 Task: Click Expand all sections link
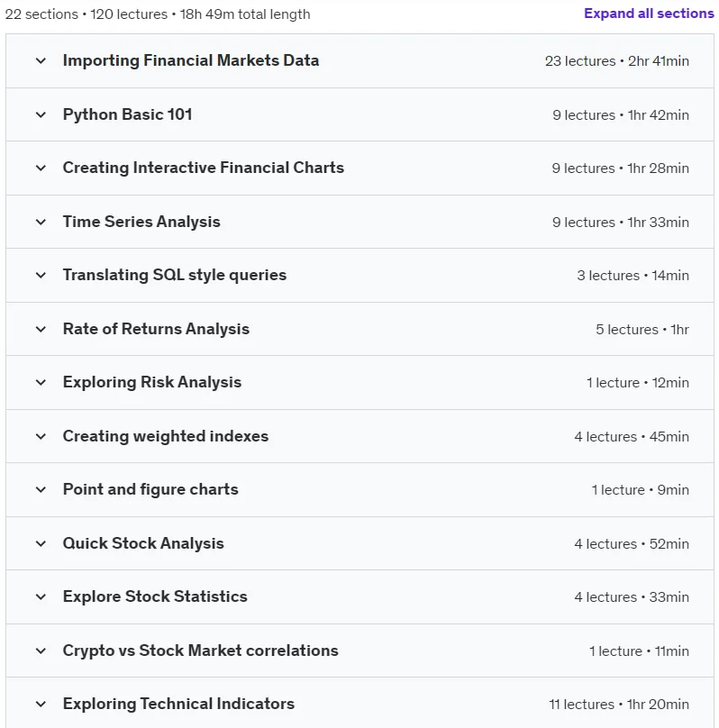tap(649, 14)
